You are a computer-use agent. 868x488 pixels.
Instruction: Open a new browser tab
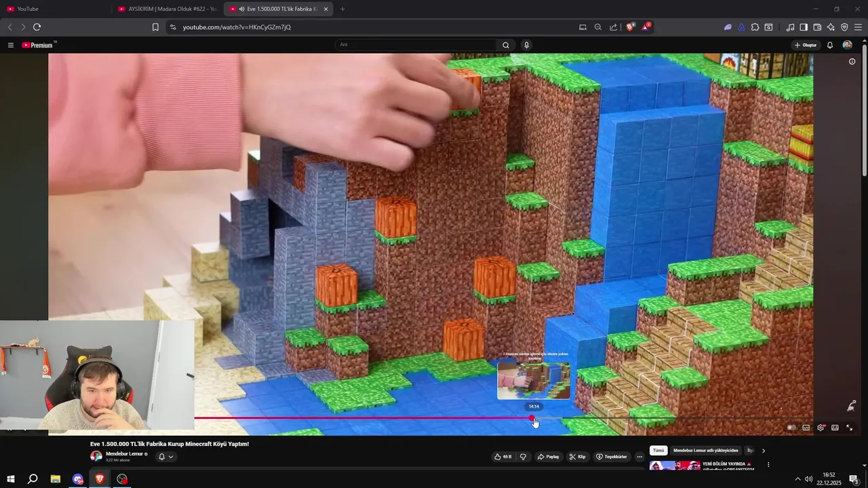pyautogui.click(x=342, y=9)
